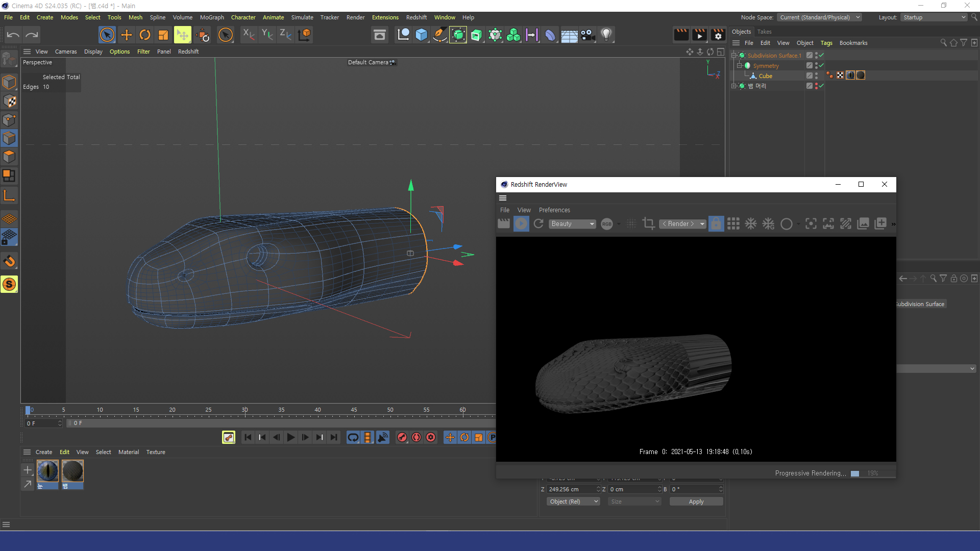Image resolution: width=980 pixels, height=551 pixels.
Task: Open Tags menu in Objects manager
Action: [826, 43]
